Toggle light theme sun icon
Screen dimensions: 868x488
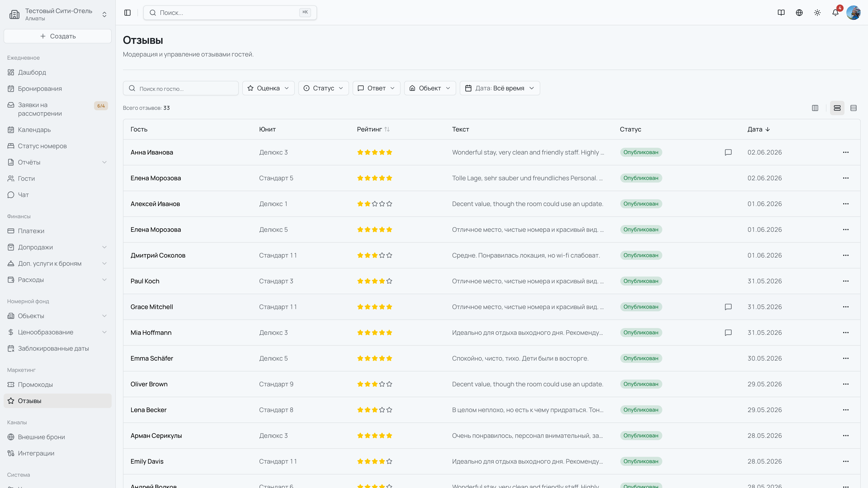817,12
